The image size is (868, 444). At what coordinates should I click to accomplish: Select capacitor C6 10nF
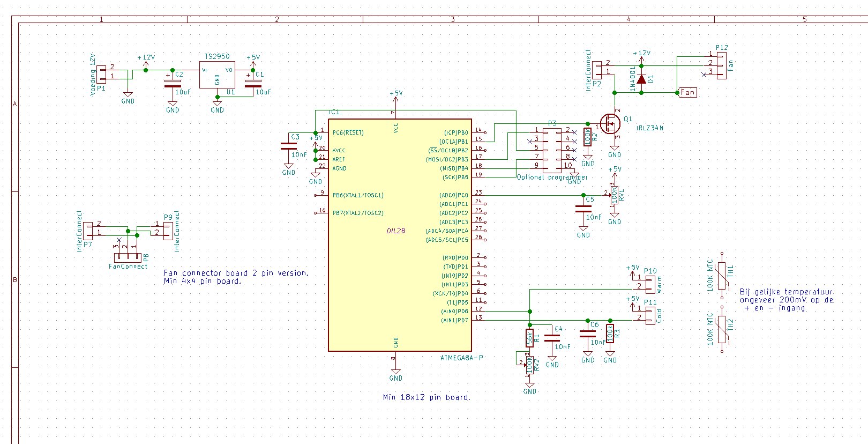click(x=588, y=334)
